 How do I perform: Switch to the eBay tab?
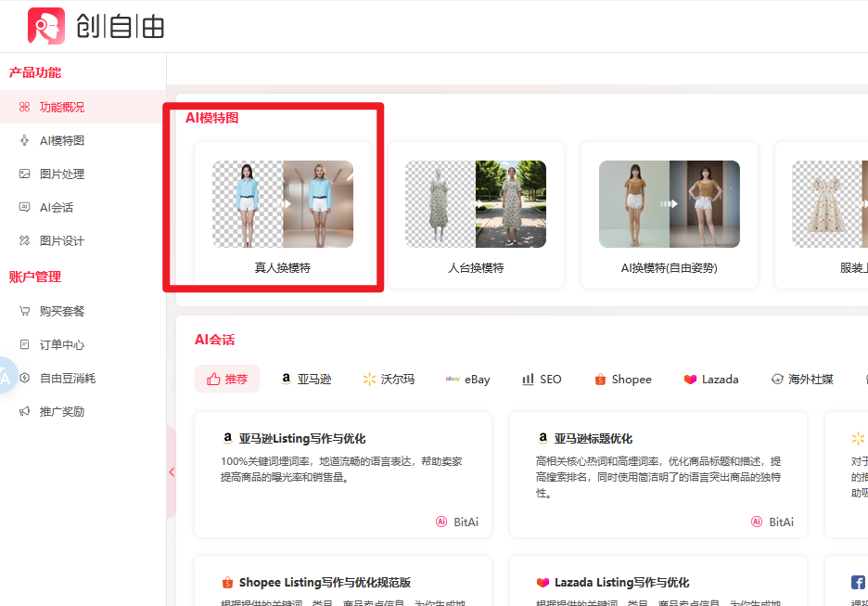pyautogui.click(x=467, y=379)
